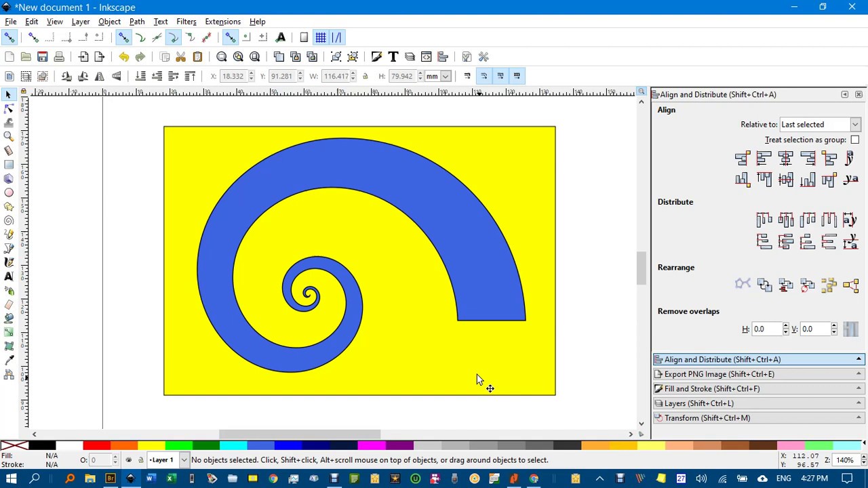Click the Undo arrow icon
This screenshot has height=488, width=868.
[123, 57]
